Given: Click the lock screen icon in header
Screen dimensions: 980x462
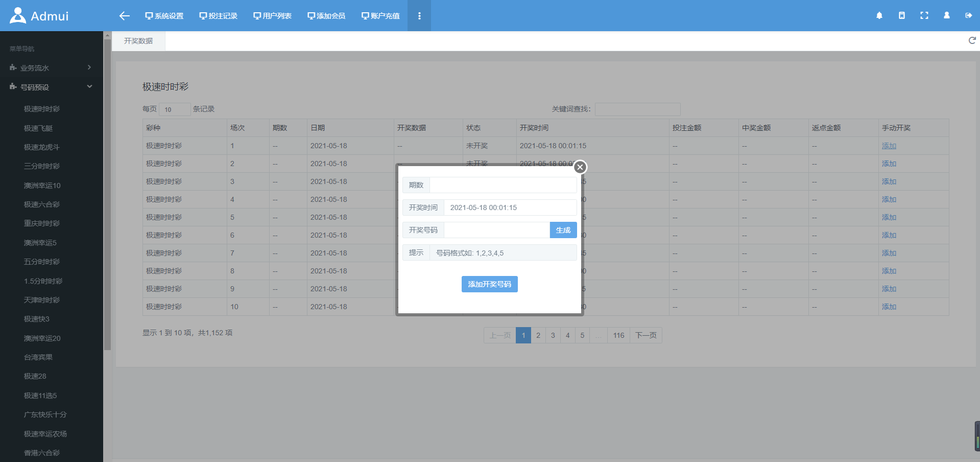Looking at the screenshot, I should tap(901, 16).
